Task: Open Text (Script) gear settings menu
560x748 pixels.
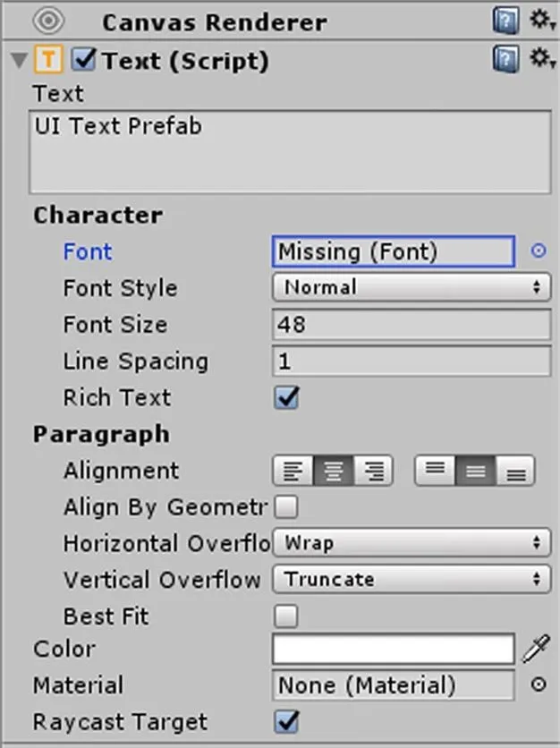Action: [x=543, y=59]
